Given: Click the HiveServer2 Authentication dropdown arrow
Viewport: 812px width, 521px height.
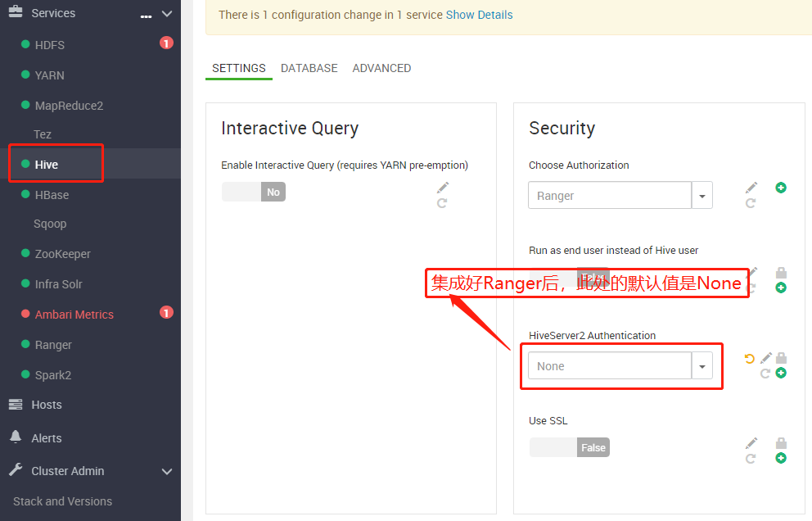Looking at the screenshot, I should coord(702,365).
